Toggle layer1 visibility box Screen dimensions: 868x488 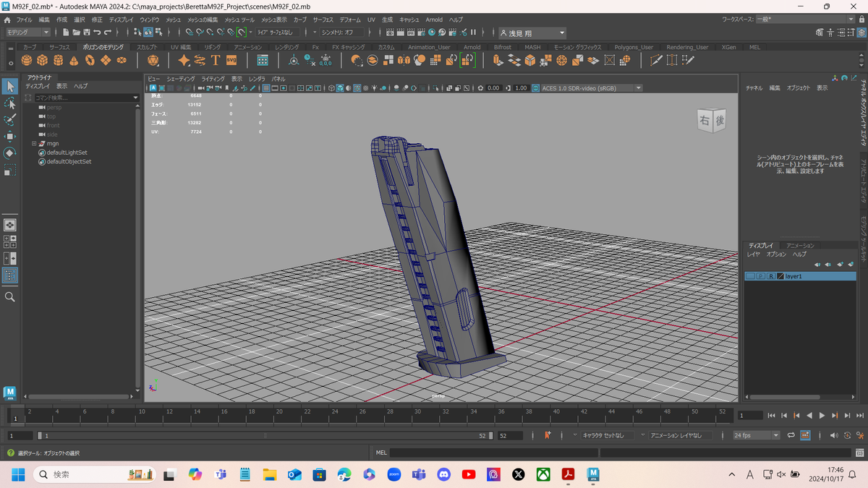pos(750,276)
